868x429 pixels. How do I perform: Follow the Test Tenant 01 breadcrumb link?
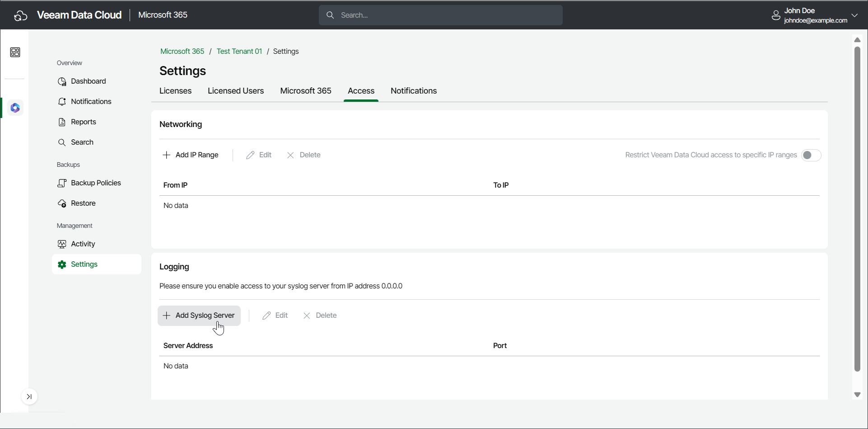(239, 52)
